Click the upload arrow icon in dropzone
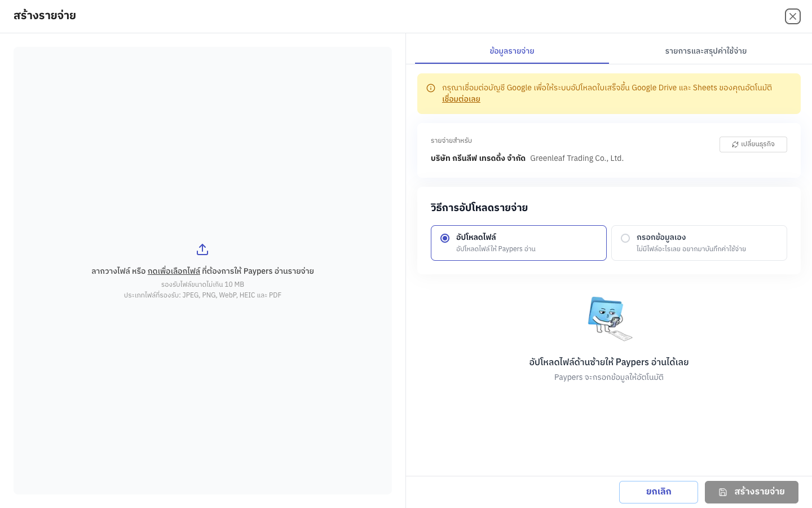Image resolution: width=812 pixels, height=508 pixels. click(x=202, y=249)
